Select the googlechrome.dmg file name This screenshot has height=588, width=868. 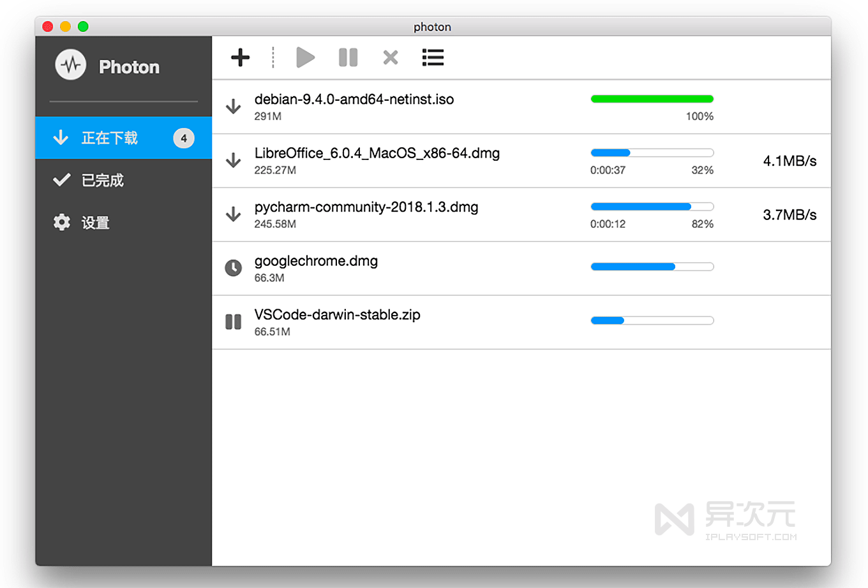tap(316, 261)
